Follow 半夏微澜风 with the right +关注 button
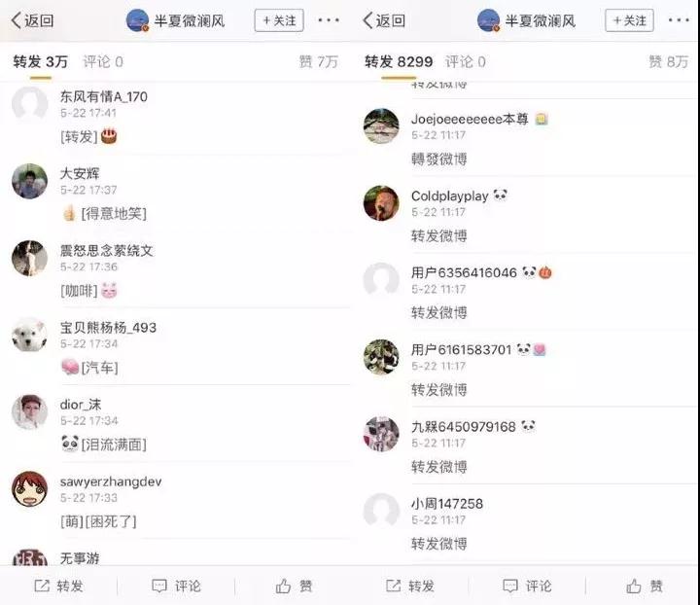Screen dimensions: 700x605 pos(629,20)
